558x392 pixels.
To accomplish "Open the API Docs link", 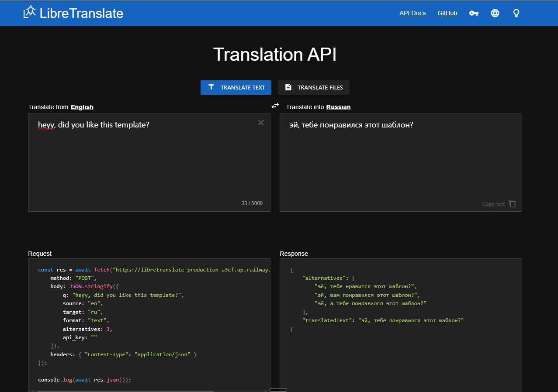I will [x=412, y=13].
